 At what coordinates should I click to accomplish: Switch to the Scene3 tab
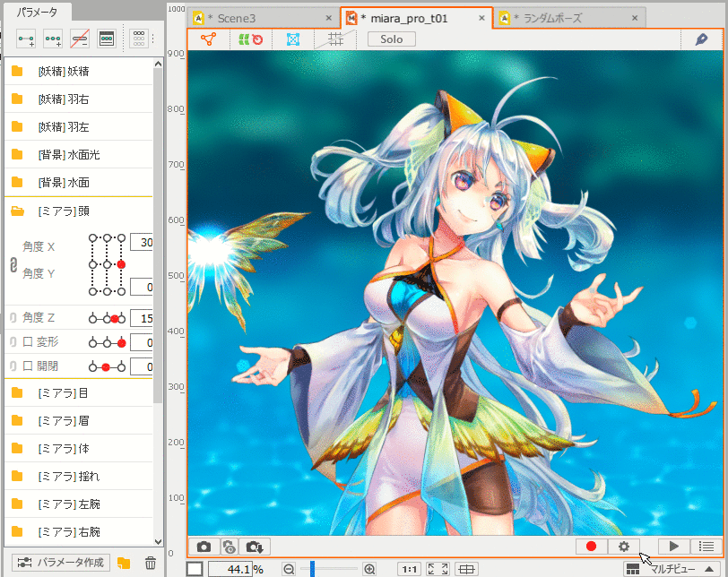pyautogui.click(x=236, y=18)
